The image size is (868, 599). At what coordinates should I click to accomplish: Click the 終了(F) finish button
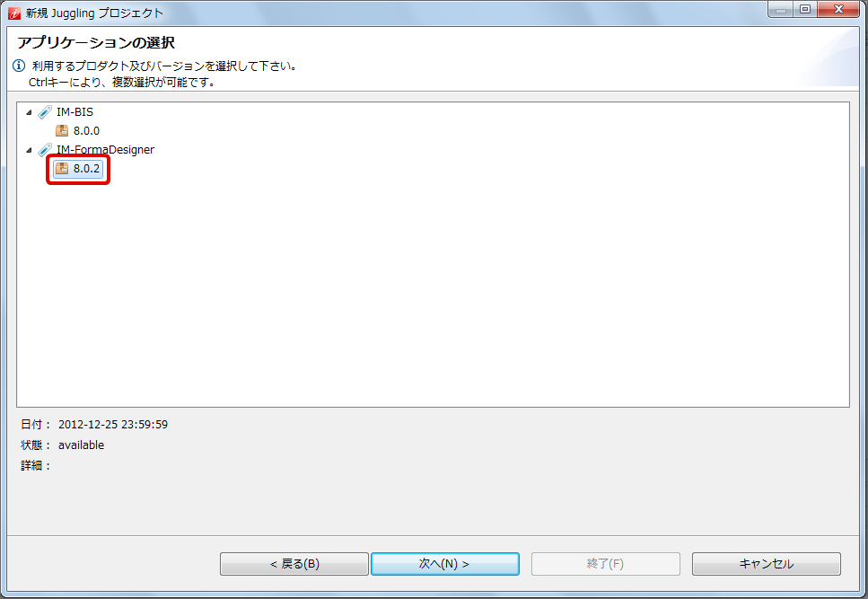pyautogui.click(x=606, y=564)
